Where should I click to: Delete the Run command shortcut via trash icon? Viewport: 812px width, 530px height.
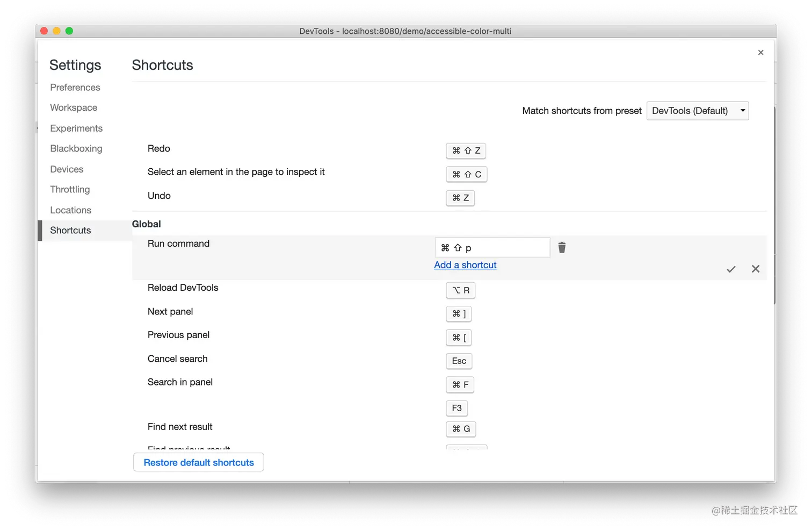[x=562, y=247]
